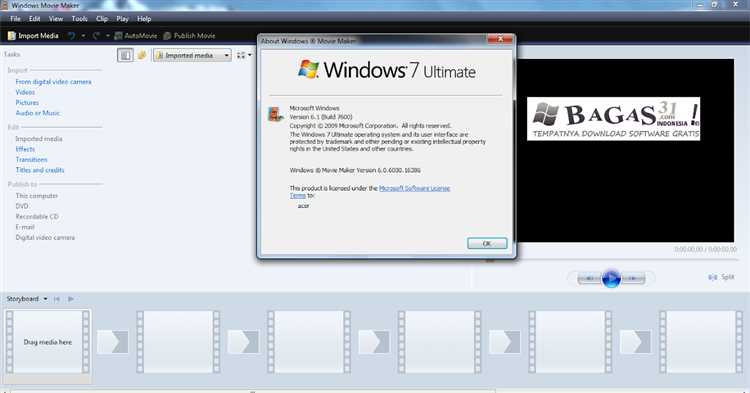This screenshot has height=393, width=750.
Task: Click the Import Media toolbar button
Action: (33, 36)
